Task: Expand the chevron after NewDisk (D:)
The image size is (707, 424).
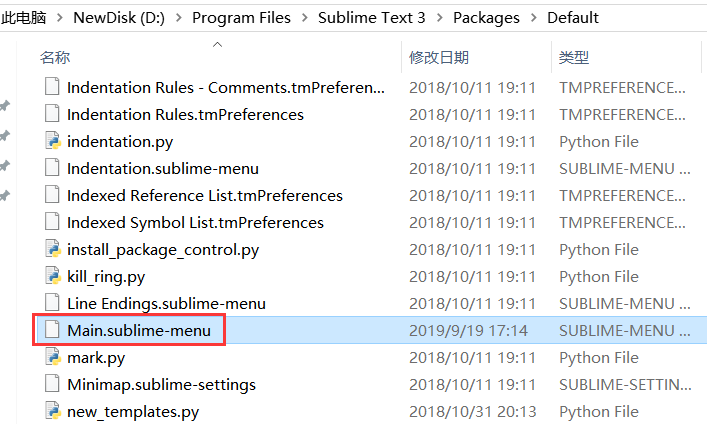Action: pyautogui.click(x=179, y=18)
